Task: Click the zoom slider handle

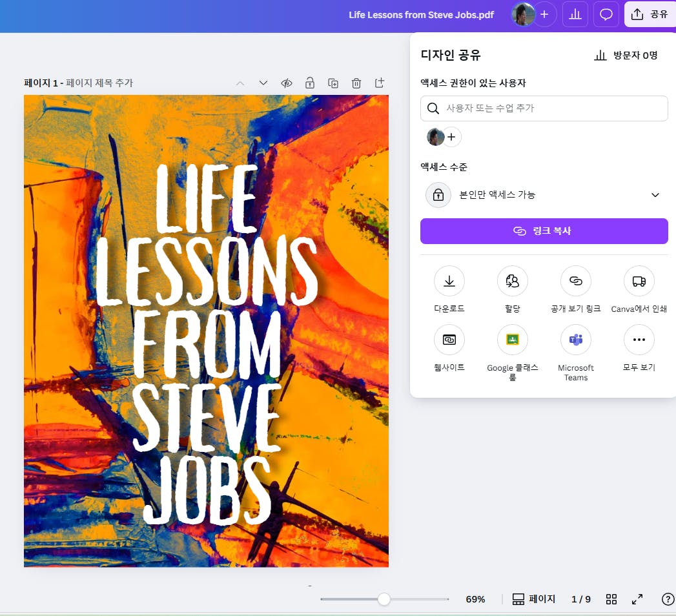Action: tap(384, 599)
